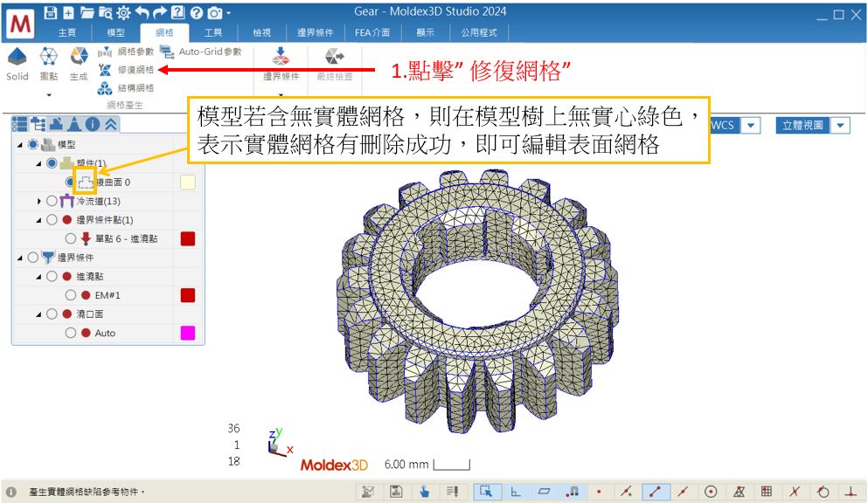Toggle visibility radio for Auto row

[x=71, y=333]
